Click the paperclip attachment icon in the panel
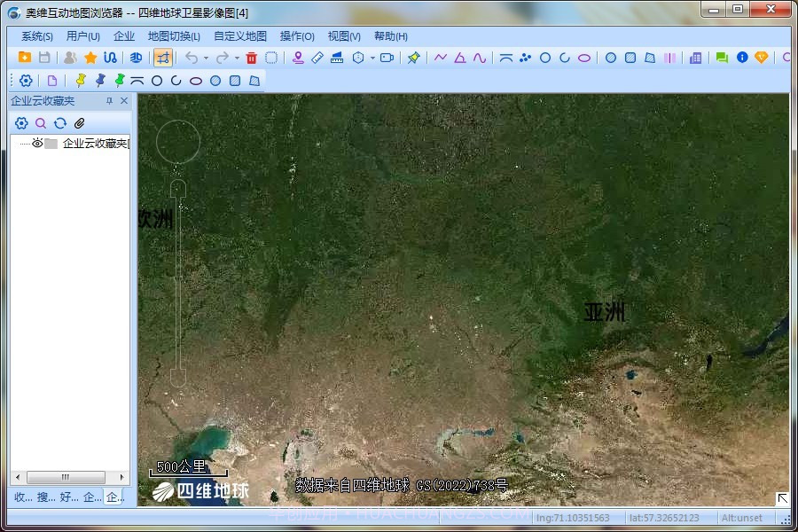The image size is (798, 532). point(78,121)
